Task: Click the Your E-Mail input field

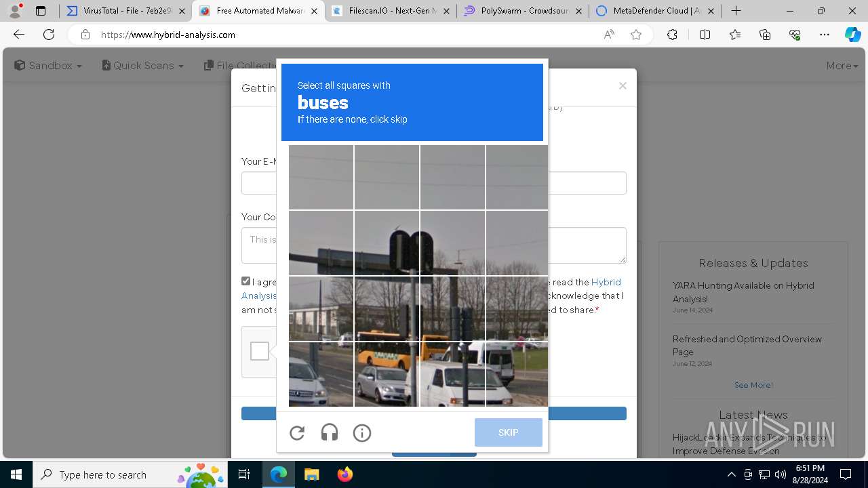Action: 433,183
